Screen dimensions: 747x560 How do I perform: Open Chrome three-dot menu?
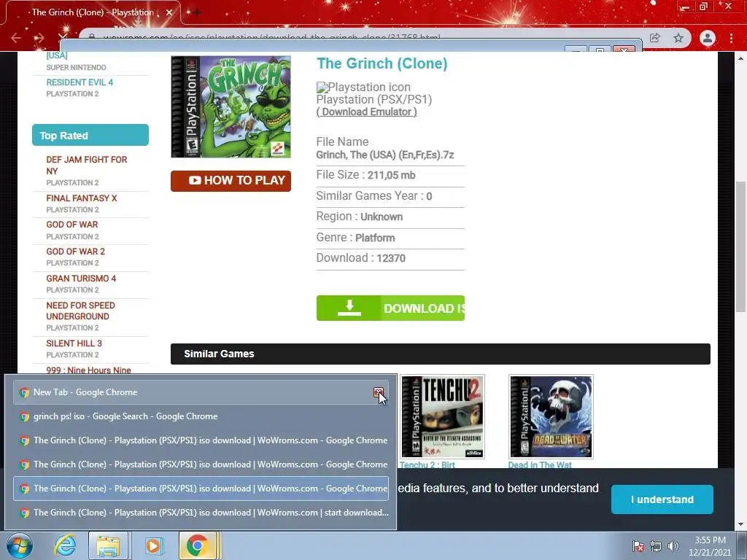pyautogui.click(x=731, y=38)
